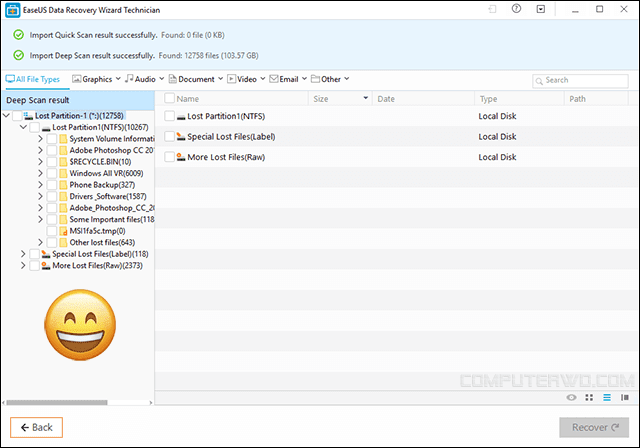Collapse the Lost Partition1(NTFS) tree node
Screen dimensions: 640x448
[23, 127]
